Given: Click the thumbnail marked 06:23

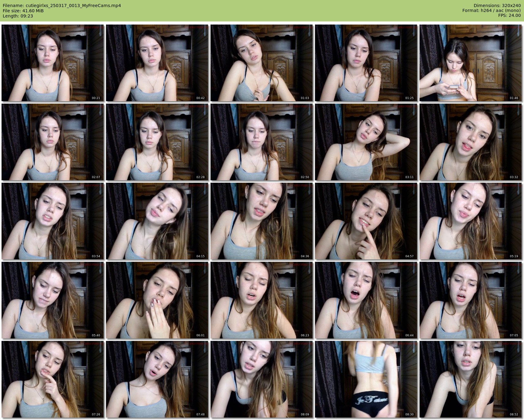Looking at the screenshot, I should pos(261,300).
